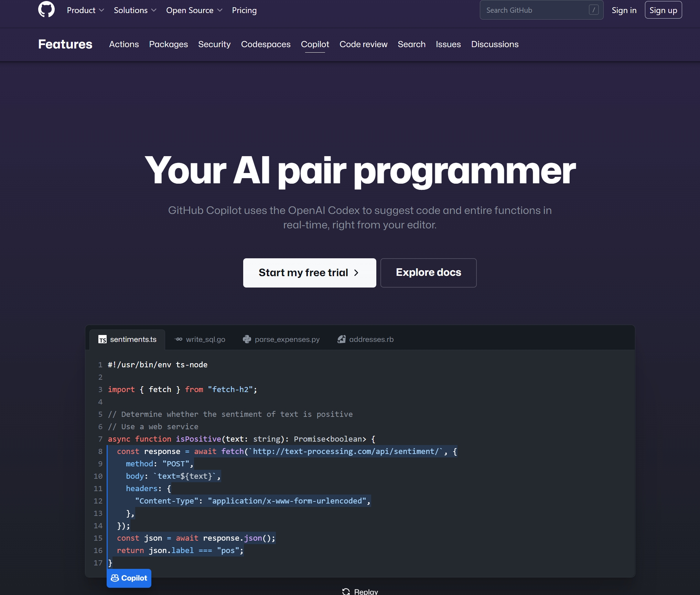Click the Copilot badge below the code
The width and height of the screenshot is (700, 595).
pyautogui.click(x=129, y=578)
